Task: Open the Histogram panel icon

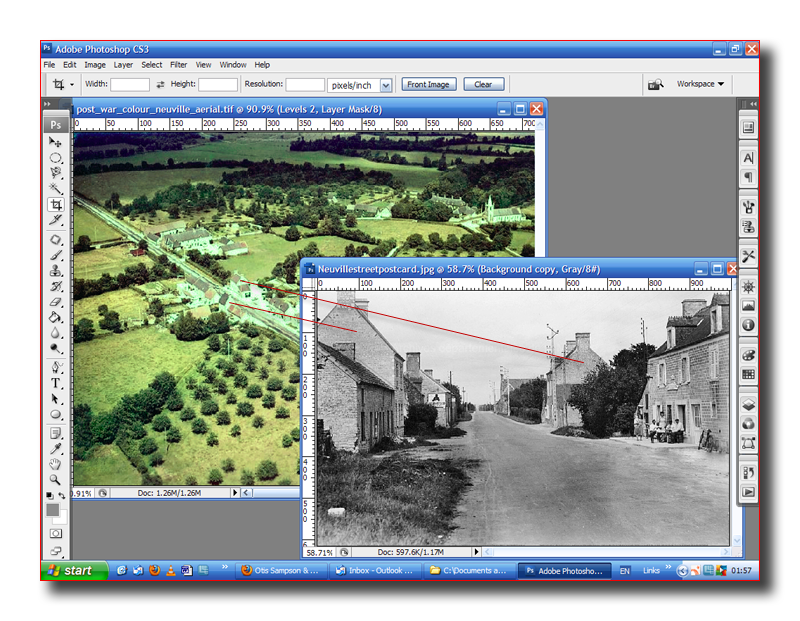Action: click(x=748, y=306)
